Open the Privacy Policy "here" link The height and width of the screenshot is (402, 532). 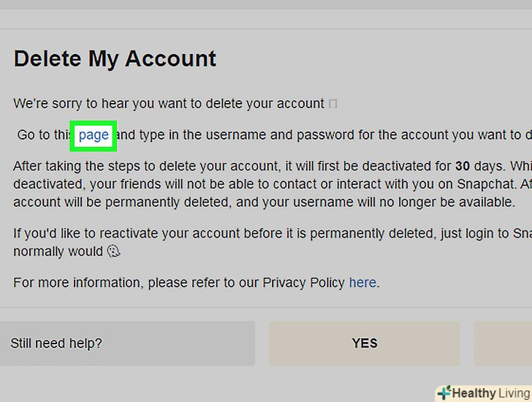point(362,282)
